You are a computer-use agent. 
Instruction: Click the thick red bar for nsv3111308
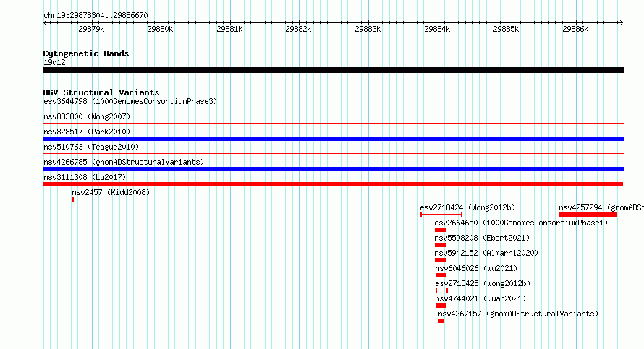click(x=333, y=184)
